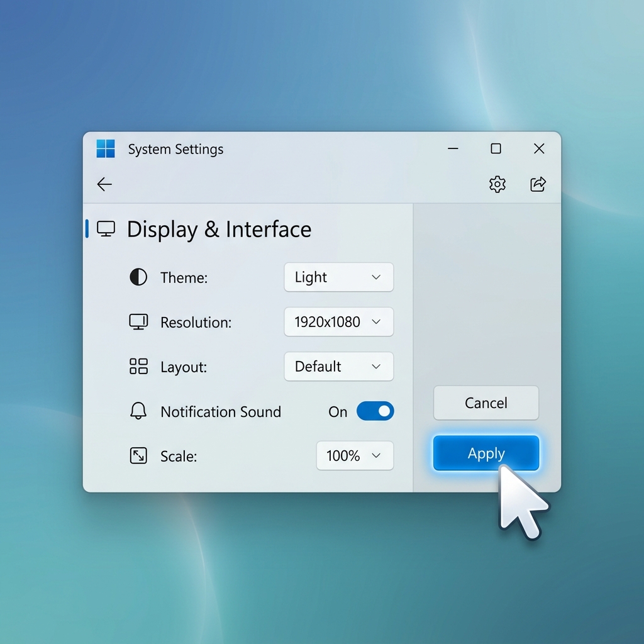
Task: Open the Resolution dropdown showing 1920x1080
Action: 338,321
